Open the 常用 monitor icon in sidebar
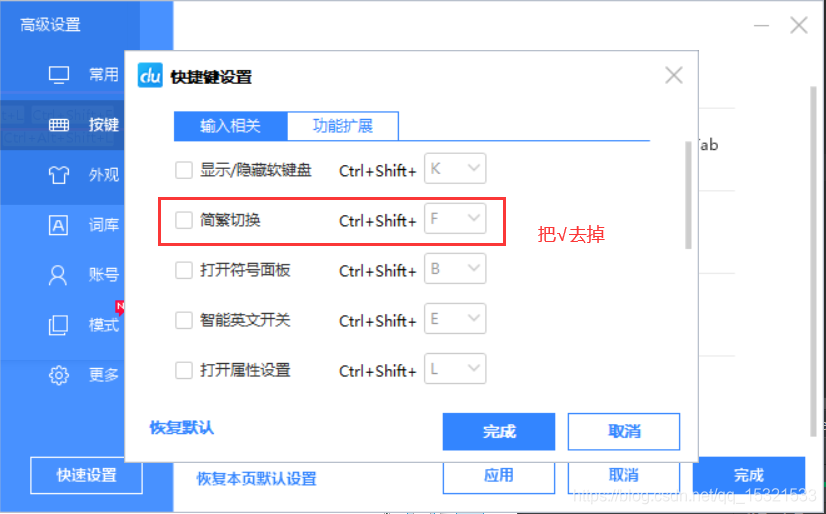 coord(58,75)
